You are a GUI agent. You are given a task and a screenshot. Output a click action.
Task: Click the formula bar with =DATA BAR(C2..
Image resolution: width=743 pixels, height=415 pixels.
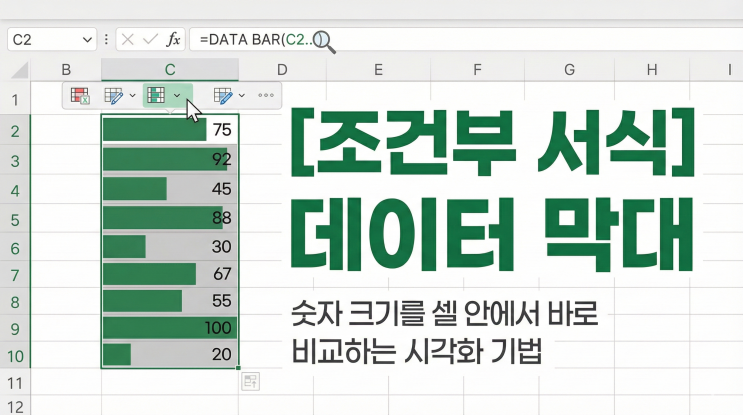point(466,39)
